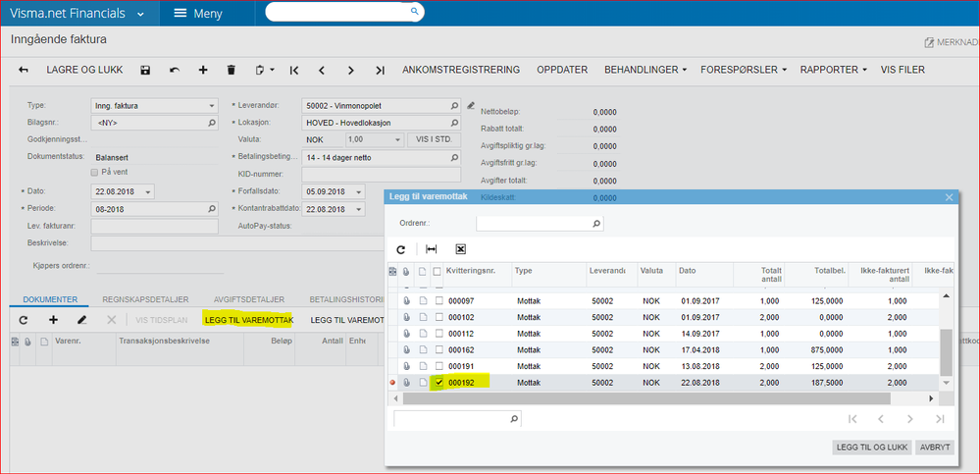Screen dimensions: 980x474
Task: Open the Dato date picker dropdown
Action: [x=147, y=192]
